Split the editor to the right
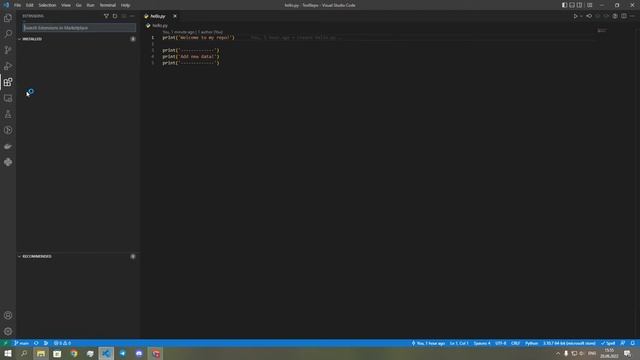 pyautogui.click(x=624, y=16)
